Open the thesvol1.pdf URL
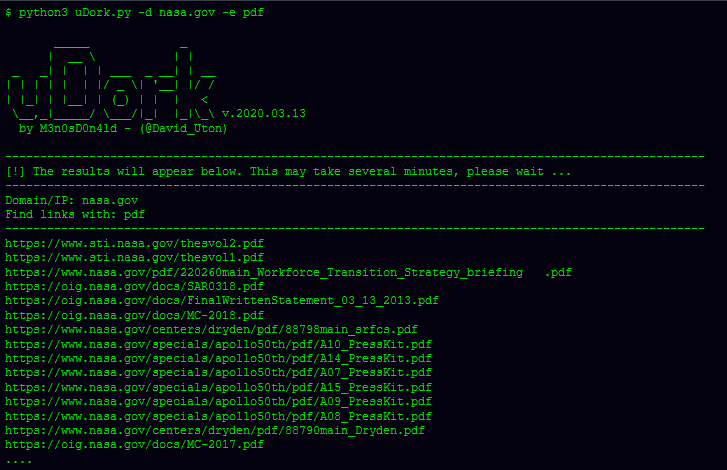 (x=134, y=257)
